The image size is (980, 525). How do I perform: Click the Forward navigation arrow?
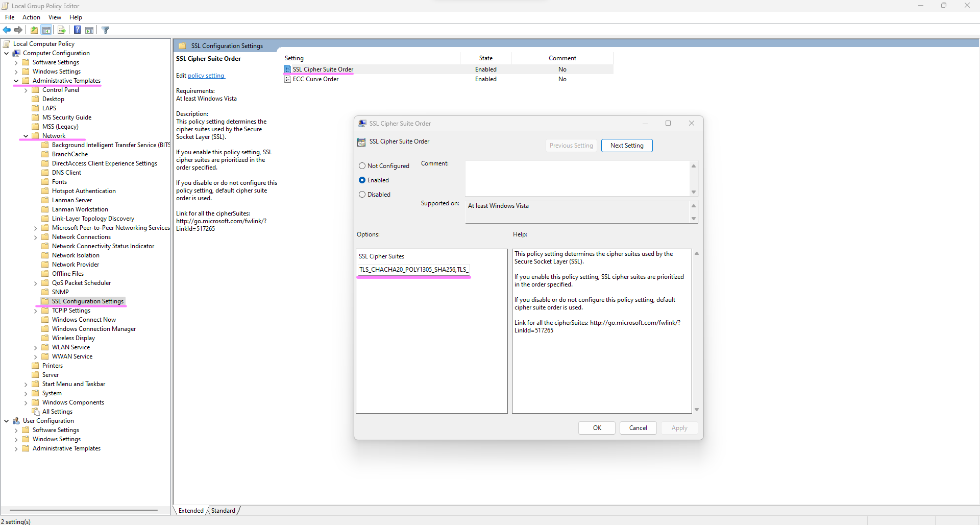[x=18, y=30]
